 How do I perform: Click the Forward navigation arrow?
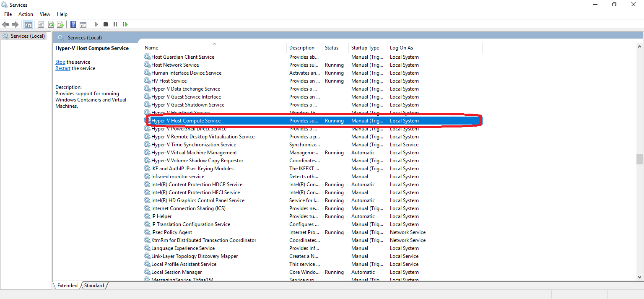coord(16,24)
